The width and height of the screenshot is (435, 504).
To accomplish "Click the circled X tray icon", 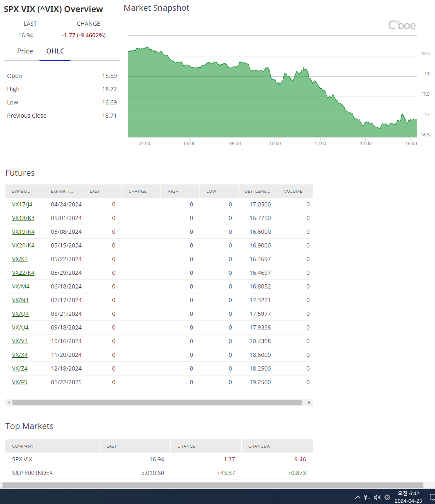I will point(387,497).
